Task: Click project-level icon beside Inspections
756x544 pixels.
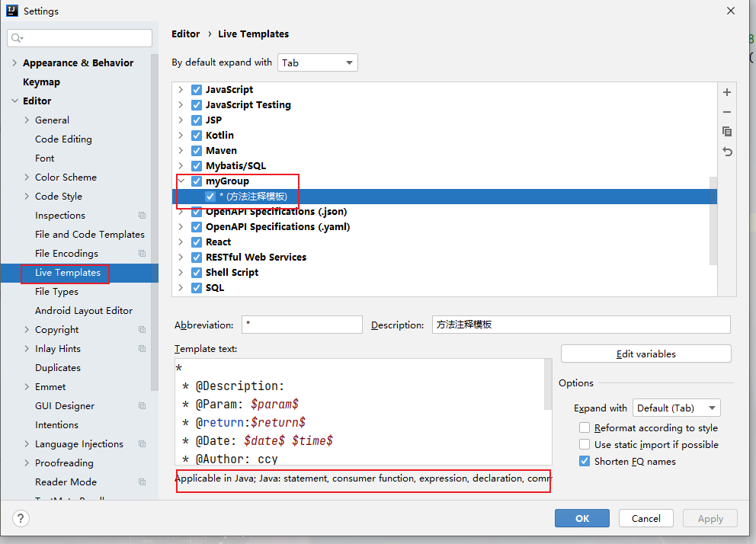Action: click(143, 216)
